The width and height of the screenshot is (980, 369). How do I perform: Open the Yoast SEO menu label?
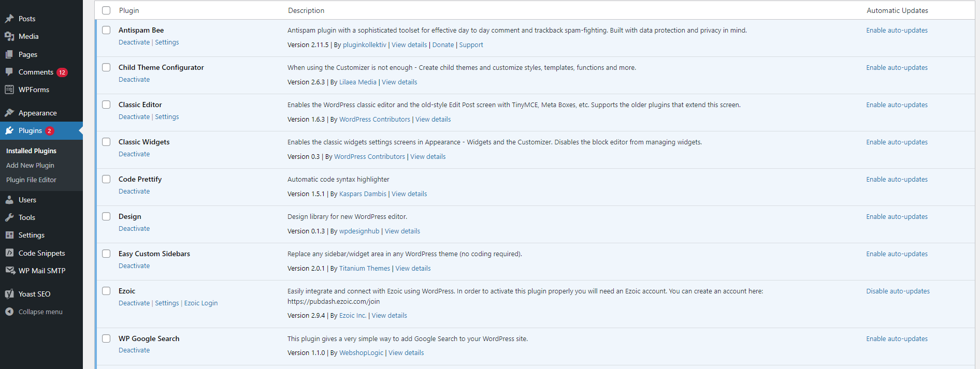35,294
